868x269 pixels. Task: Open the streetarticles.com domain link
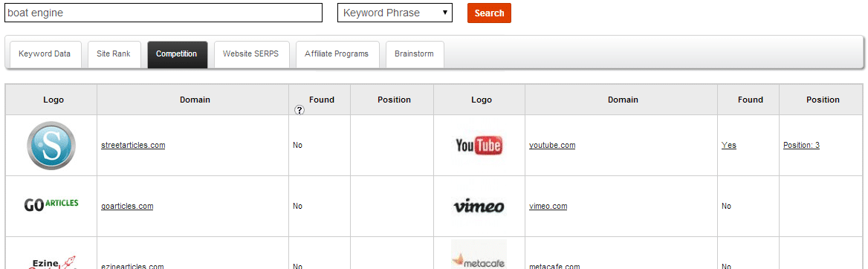[x=133, y=145]
